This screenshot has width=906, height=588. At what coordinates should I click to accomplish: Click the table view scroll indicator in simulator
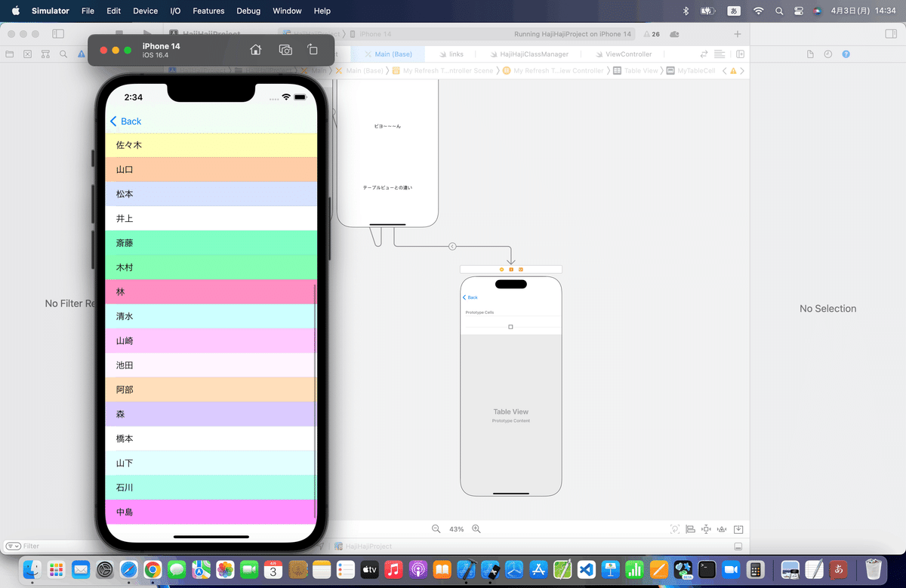click(x=315, y=400)
